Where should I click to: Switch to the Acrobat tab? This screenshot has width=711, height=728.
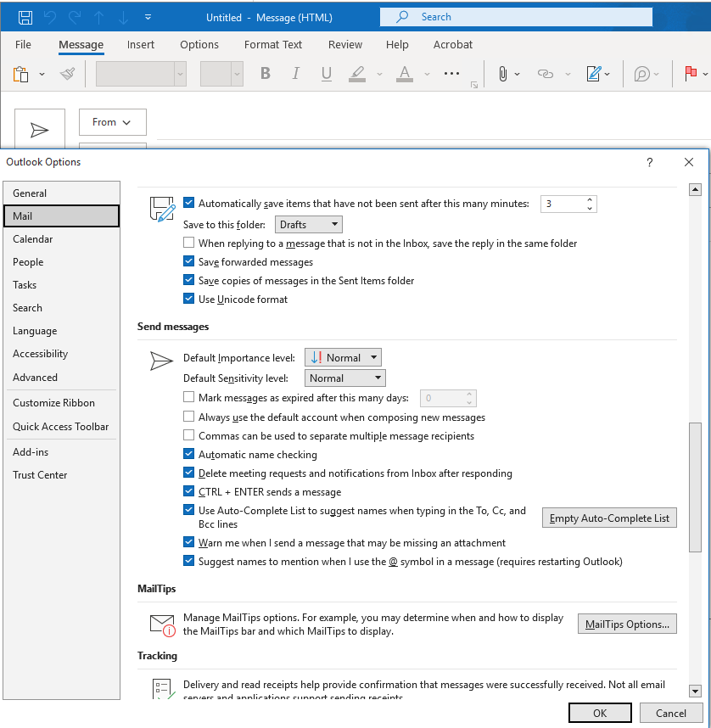453,45
